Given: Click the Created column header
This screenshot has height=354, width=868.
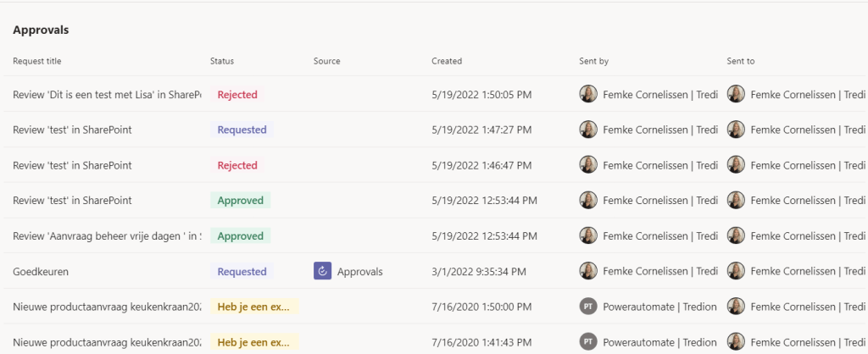Looking at the screenshot, I should [x=447, y=61].
